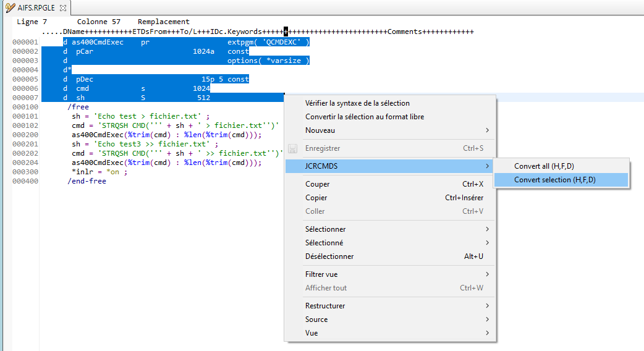This screenshot has height=351, width=644.
Task: Click line number 000001 in the gutter
Action: [x=25, y=42]
